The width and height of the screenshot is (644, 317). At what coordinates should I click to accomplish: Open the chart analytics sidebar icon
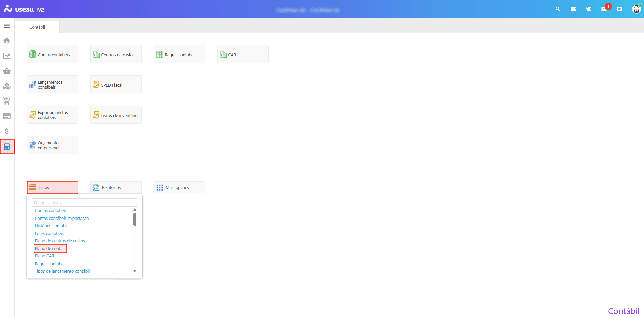point(7,56)
